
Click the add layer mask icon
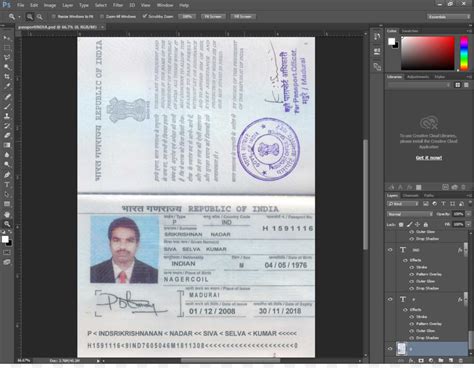[x=421, y=360]
